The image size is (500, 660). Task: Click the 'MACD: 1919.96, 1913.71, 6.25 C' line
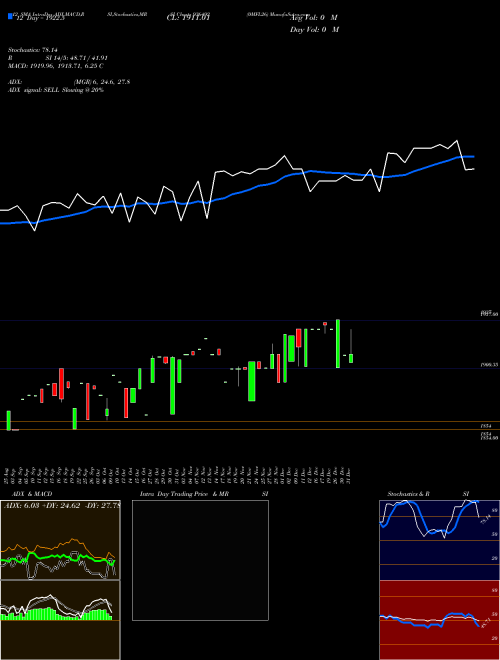point(56,66)
